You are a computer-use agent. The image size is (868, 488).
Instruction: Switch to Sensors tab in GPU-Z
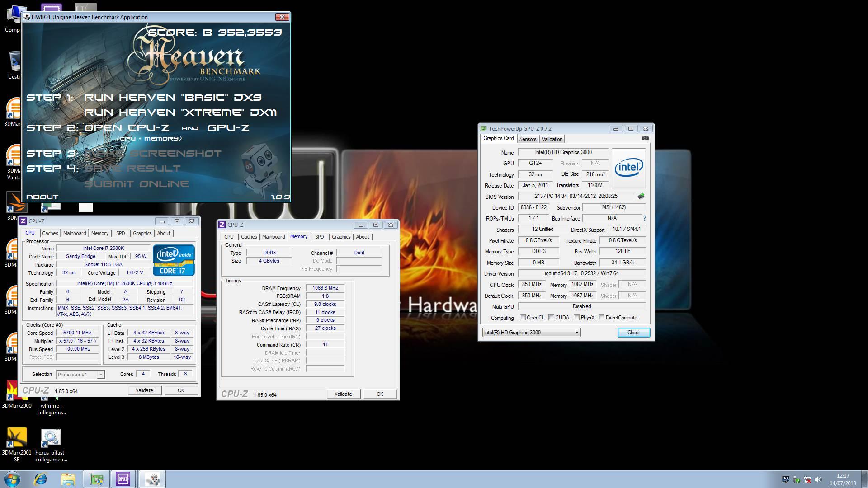point(528,139)
